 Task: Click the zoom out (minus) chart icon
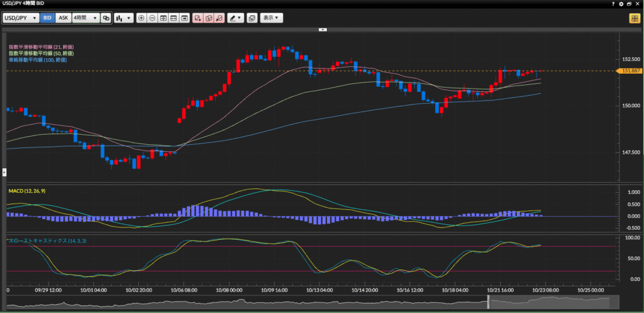(x=152, y=18)
